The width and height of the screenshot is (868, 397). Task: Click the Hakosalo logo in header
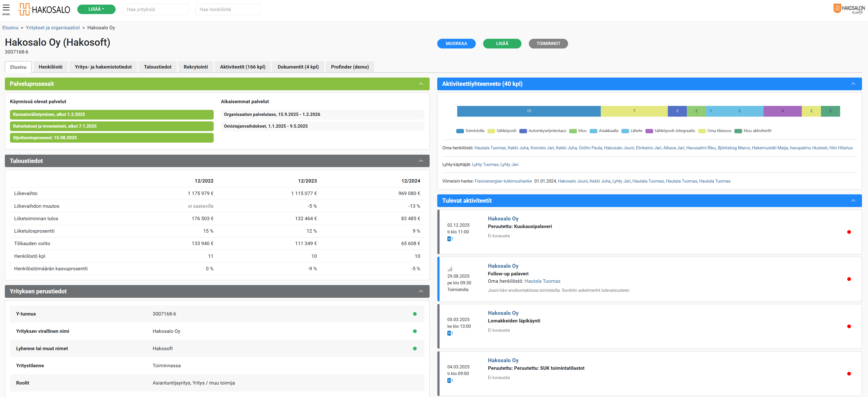tap(45, 9)
